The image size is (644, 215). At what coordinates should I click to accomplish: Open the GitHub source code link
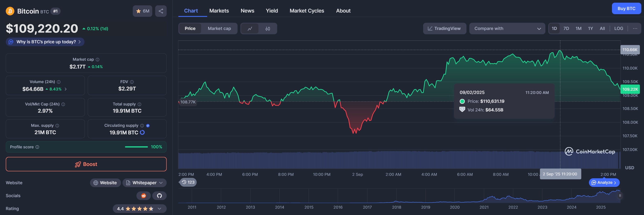tap(159, 196)
